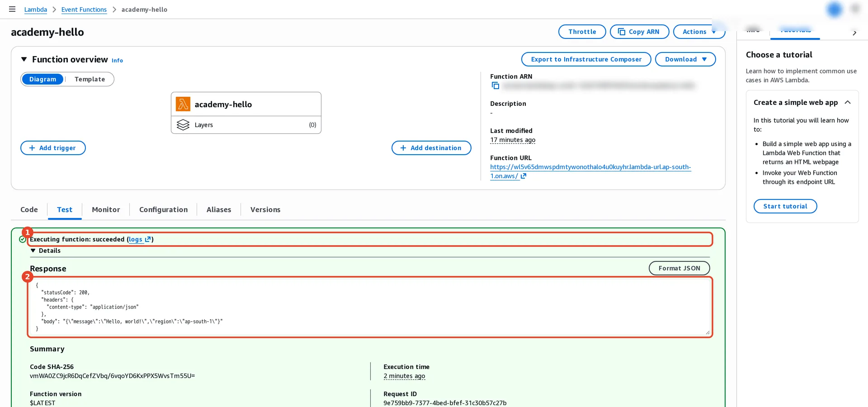Click the Start tutorial button
Image resolution: width=868 pixels, height=407 pixels.
785,206
